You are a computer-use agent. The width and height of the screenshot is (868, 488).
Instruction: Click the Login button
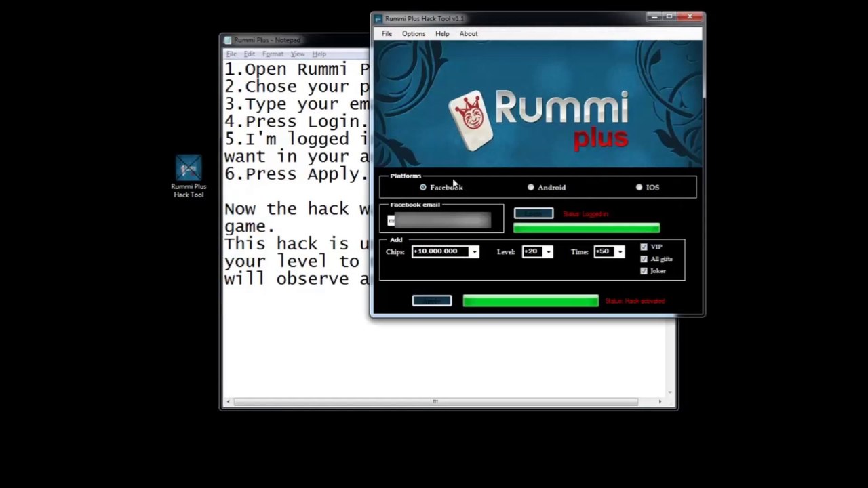[534, 214]
